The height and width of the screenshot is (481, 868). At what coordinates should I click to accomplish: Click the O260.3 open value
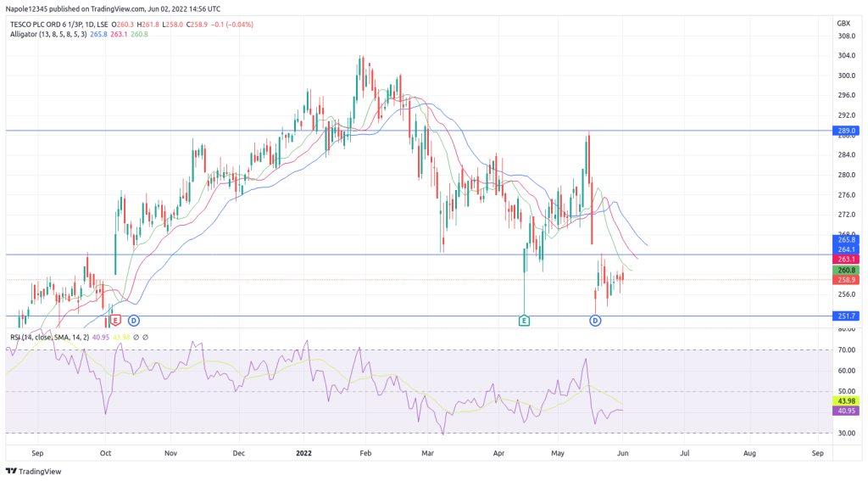tap(122, 25)
